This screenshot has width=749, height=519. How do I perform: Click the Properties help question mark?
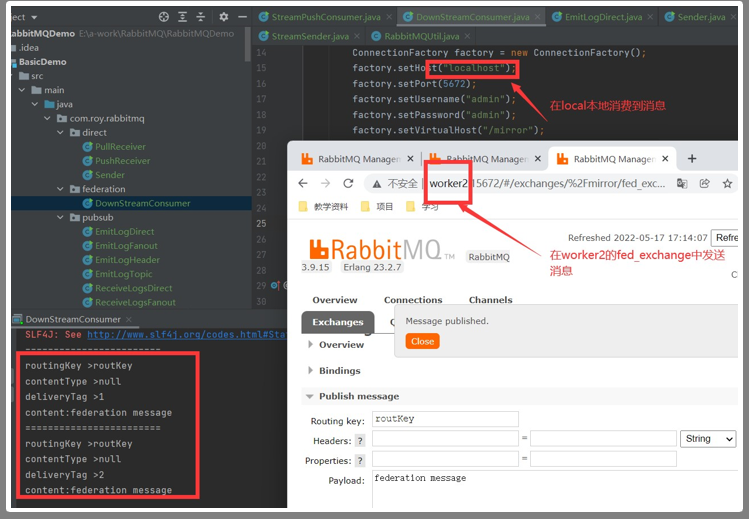(360, 461)
